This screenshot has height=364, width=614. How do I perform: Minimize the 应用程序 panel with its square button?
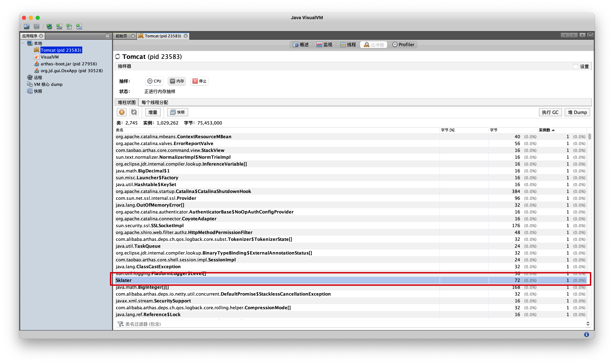107,36
